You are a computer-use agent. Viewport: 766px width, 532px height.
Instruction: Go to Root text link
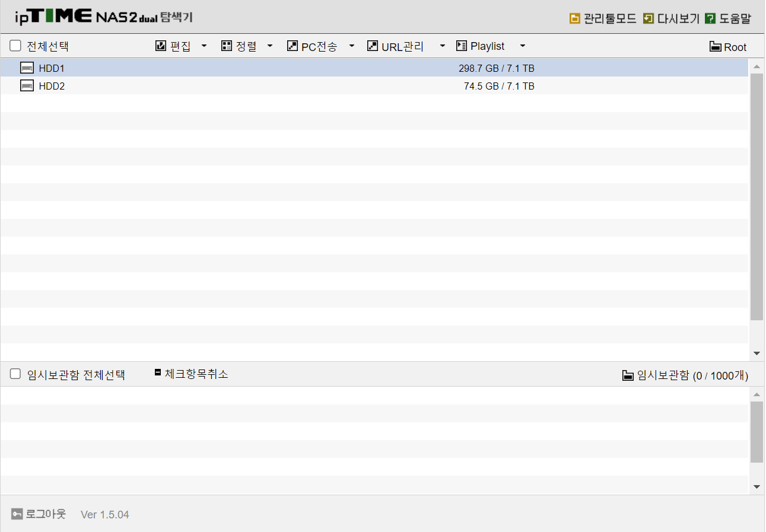point(735,47)
